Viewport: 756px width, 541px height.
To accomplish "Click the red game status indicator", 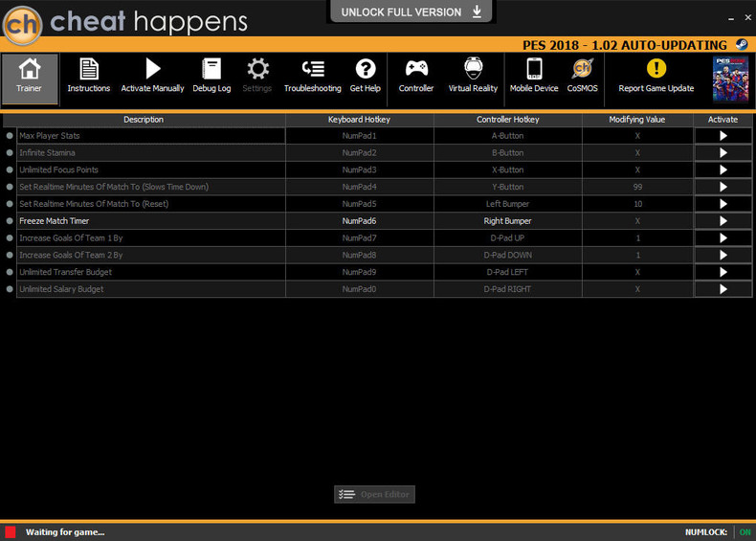I will 11,531.
